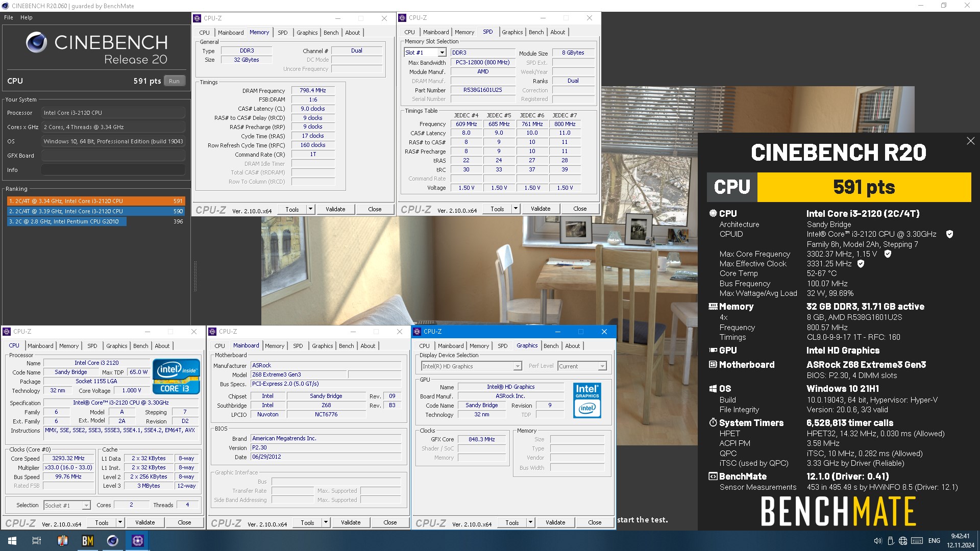Click BenchMate BM taskbar icon
980x551 pixels.
[x=87, y=541]
